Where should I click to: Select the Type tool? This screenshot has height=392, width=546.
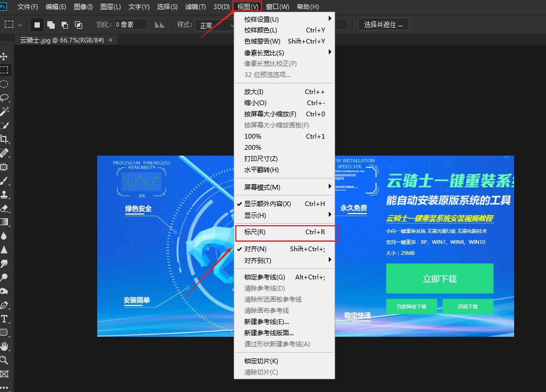coord(4,319)
